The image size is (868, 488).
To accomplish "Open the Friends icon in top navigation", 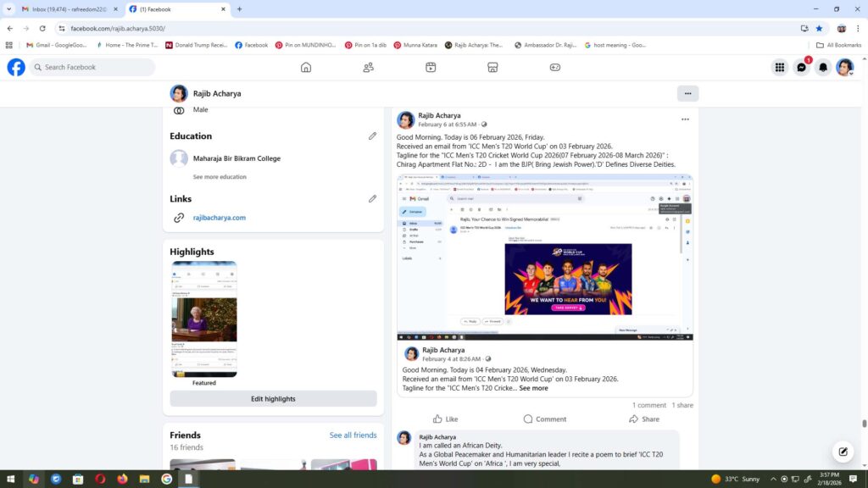I will (x=368, y=68).
